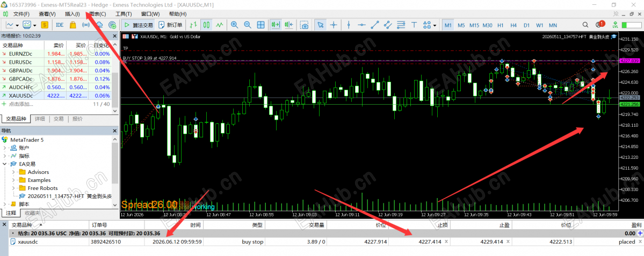Remove stop loss 4227.414 with x
The width and height of the screenshot is (644, 256).
446,242
